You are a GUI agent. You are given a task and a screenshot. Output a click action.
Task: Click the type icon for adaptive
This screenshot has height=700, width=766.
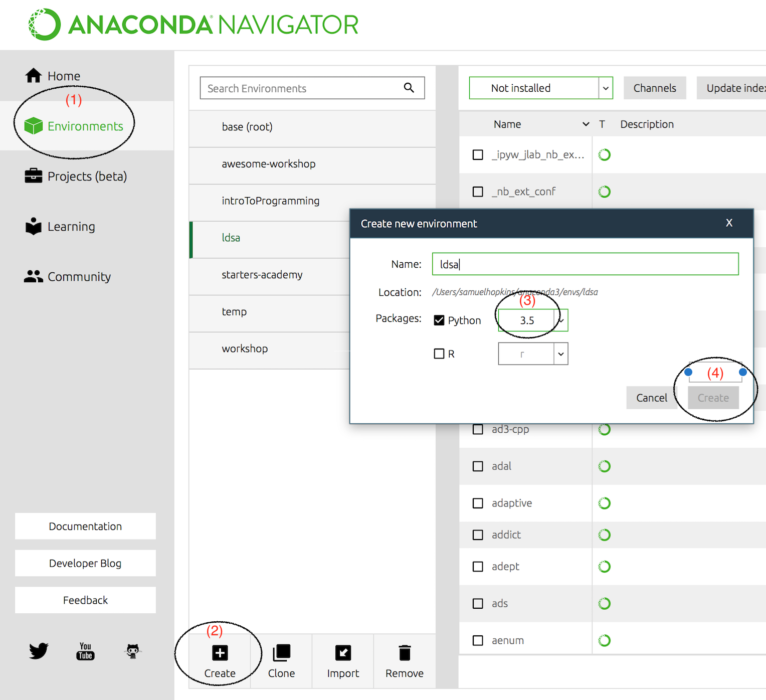[605, 503]
